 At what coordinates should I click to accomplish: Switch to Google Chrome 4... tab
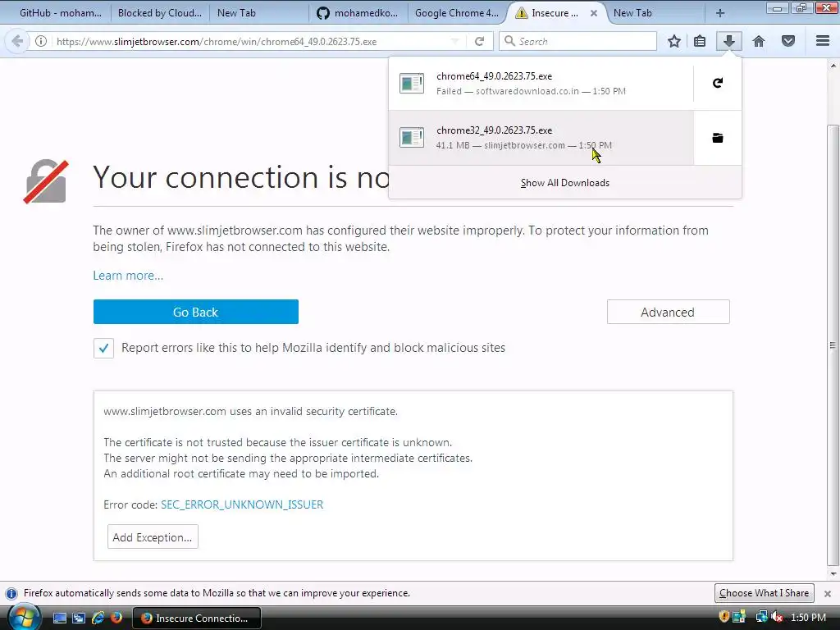[456, 13]
